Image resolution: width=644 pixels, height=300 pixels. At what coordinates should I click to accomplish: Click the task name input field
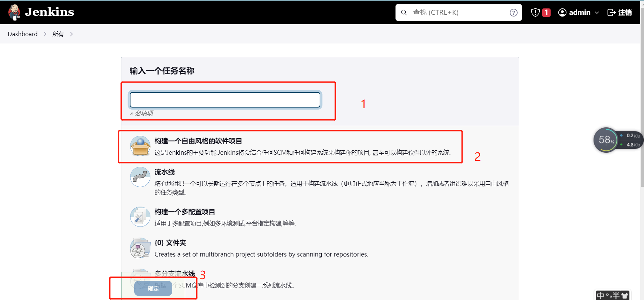pyautogui.click(x=225, y=100)
